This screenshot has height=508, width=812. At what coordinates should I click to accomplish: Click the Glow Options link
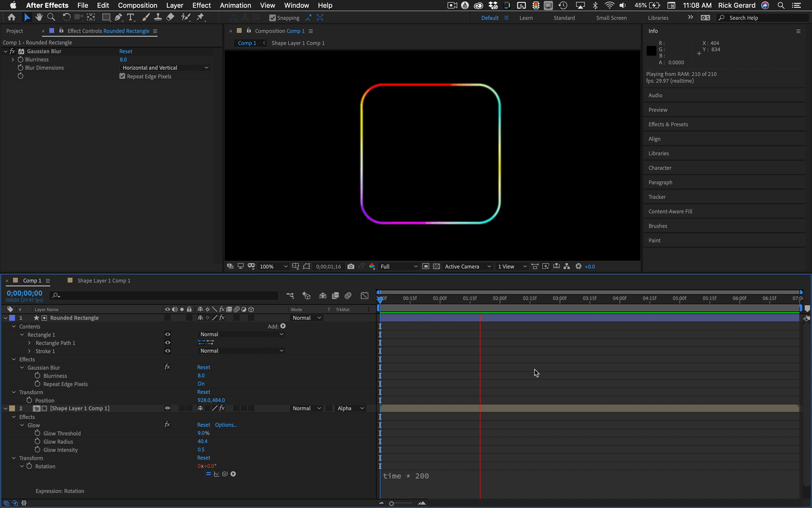[x=226, y=425]
